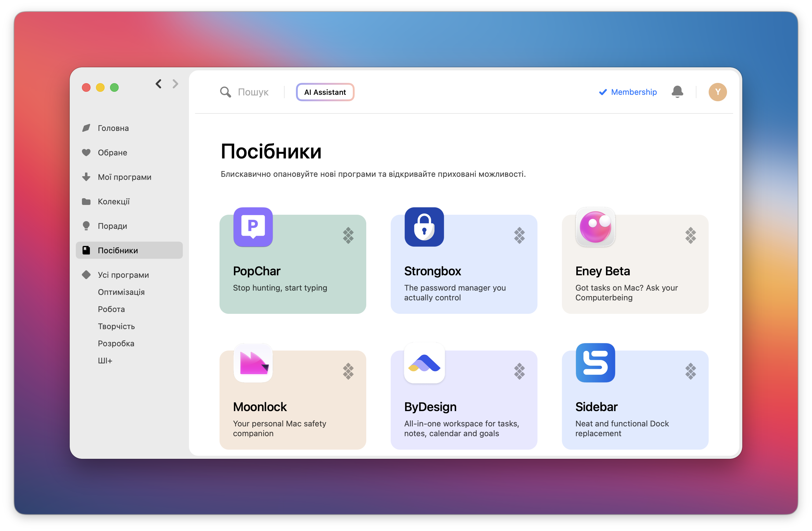Click the Sidebar app icon
This screenshot has width=812, height=531.
point(595,363)
